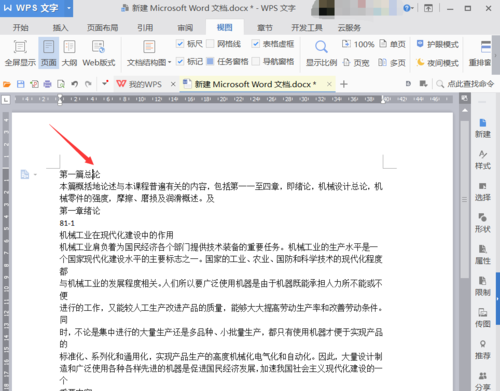Switch to 大纲 outline view
The height and width of the screenshot is (391, 500).
coord(69,53)
